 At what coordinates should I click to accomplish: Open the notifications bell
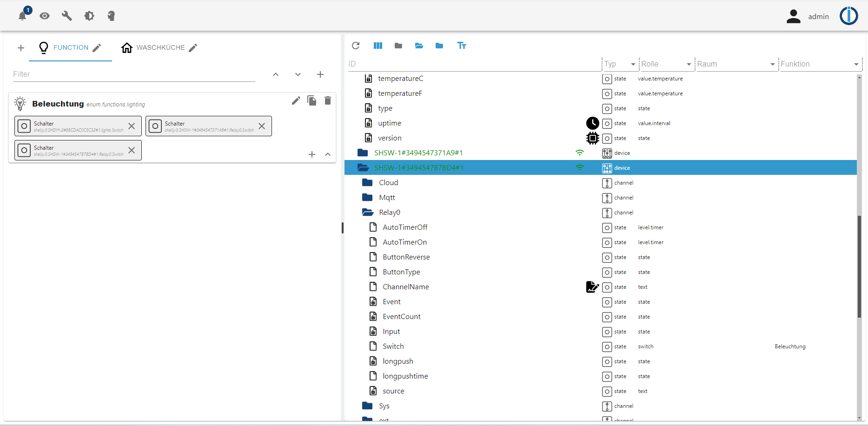22,16
